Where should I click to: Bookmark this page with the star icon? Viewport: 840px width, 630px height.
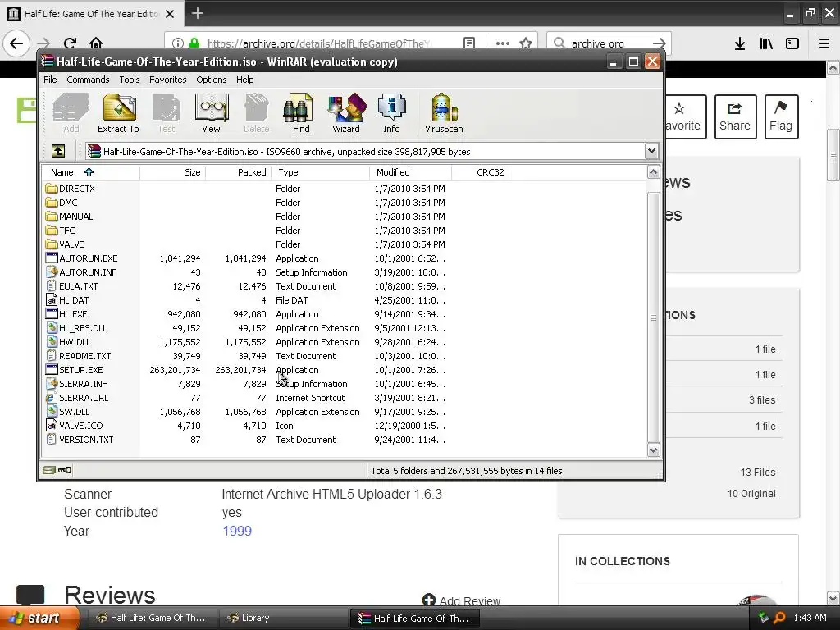pyautogui.click(x=526, y=43)
